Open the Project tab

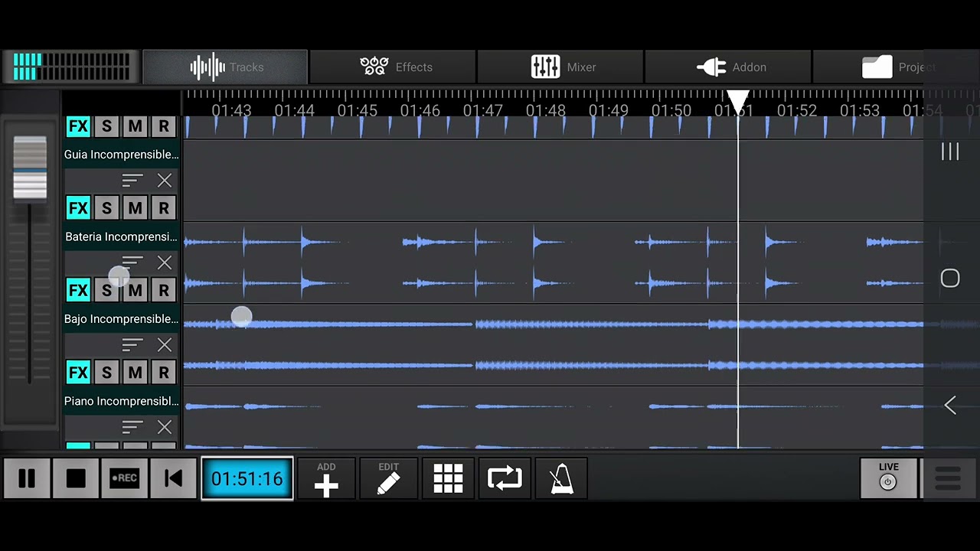(896, 67)
